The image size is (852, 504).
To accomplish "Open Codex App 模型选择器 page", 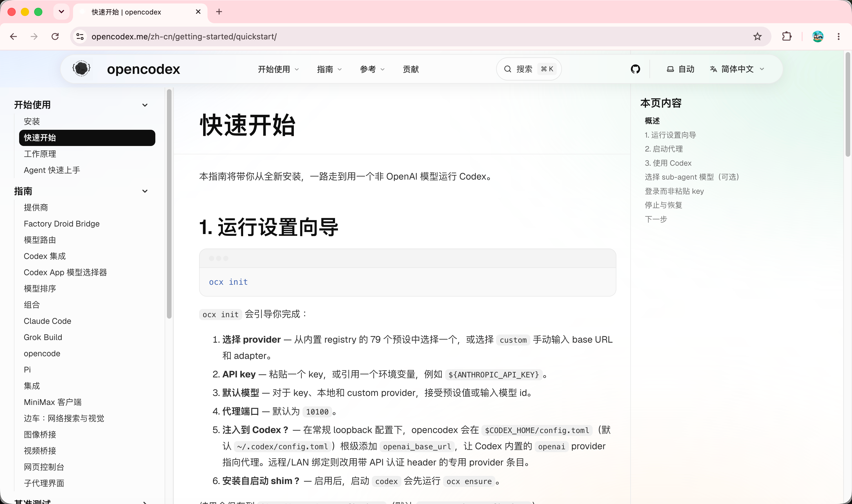I will (65, 272).
